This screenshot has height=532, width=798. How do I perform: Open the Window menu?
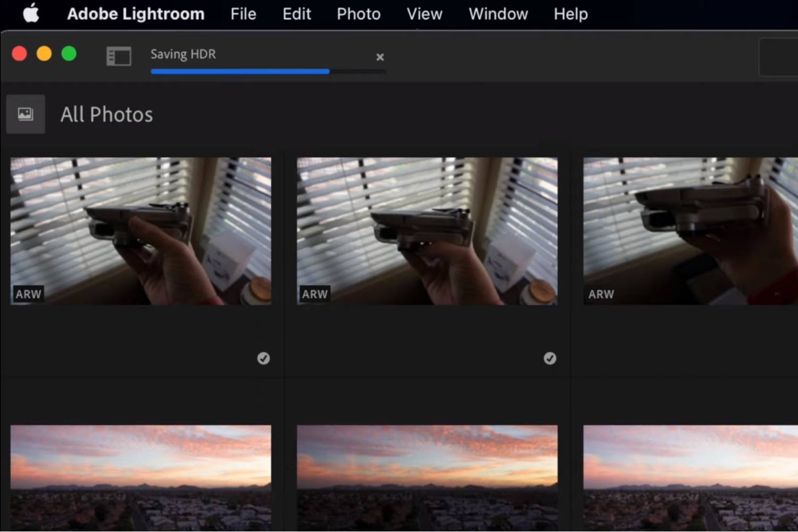point(498,14)
